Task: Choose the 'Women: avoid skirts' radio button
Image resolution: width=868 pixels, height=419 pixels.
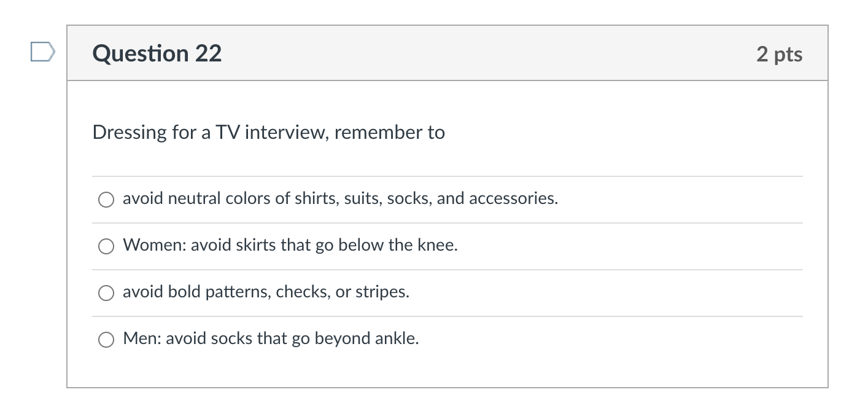Action: click(x=106, y=246)
